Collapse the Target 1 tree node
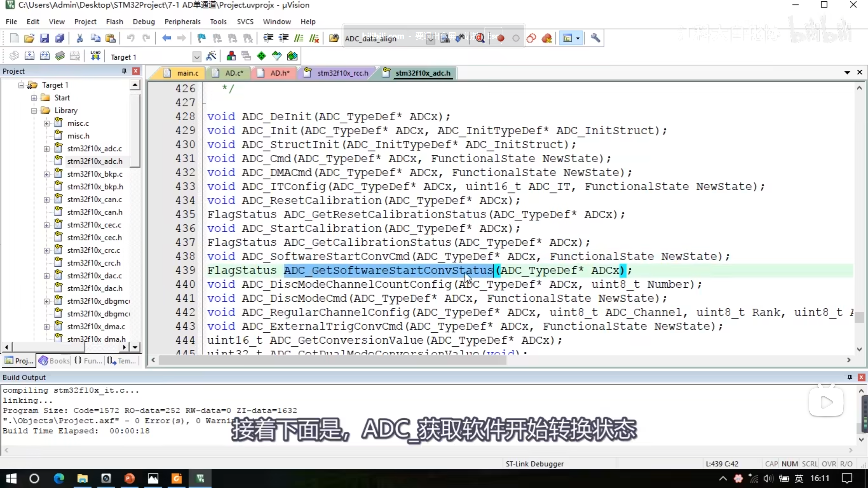868x488 pixels. (21, 85)
